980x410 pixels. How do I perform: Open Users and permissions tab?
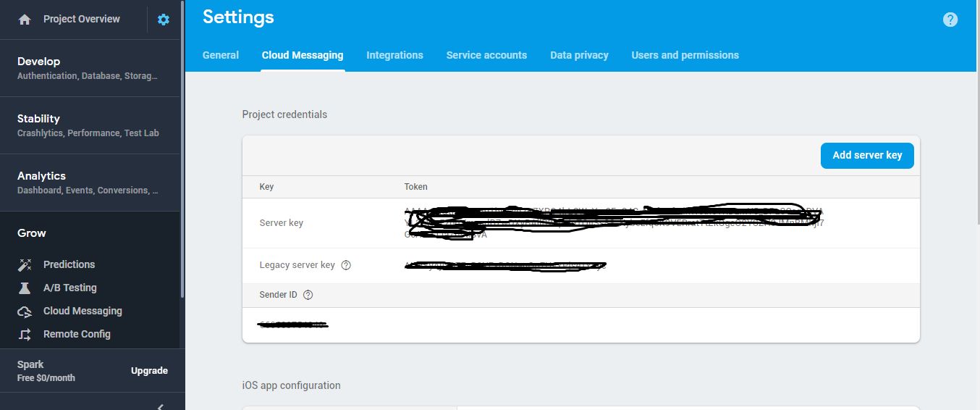[x=685, y=55]
